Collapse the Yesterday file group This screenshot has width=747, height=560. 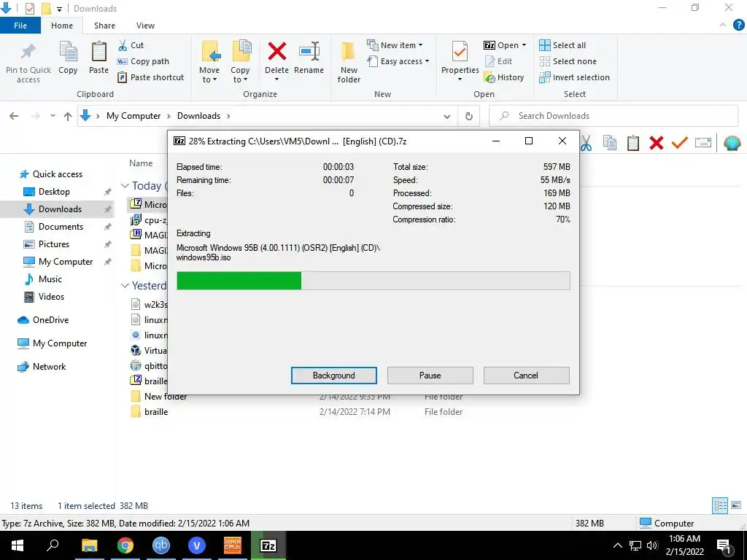[125, 286]
